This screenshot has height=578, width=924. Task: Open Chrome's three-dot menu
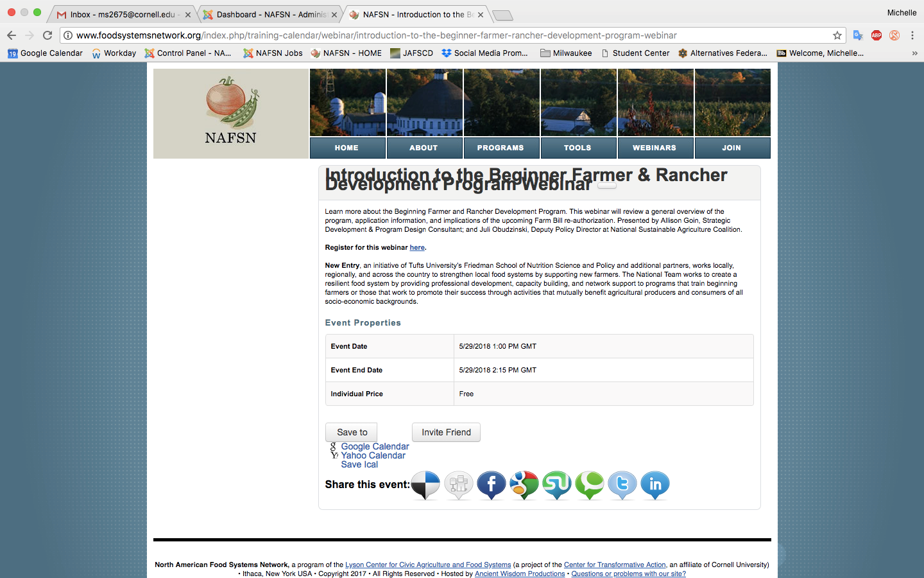click(912, 35)
